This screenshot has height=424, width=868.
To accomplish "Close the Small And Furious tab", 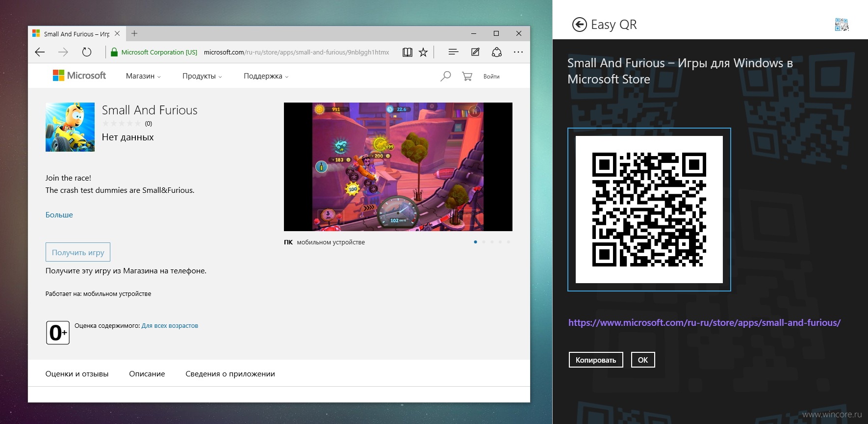I will click(x=117, y=33).
